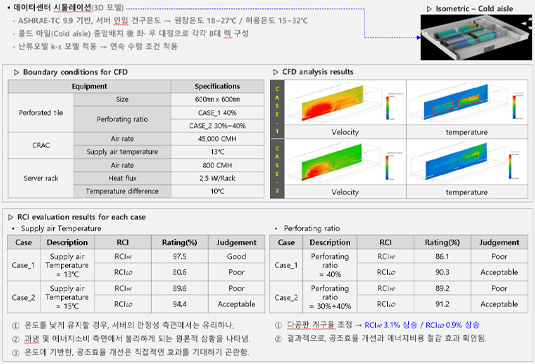Click the Supply air Temperature bullet heading
This screenshot has width=535, height=364.
coord(61,229)
